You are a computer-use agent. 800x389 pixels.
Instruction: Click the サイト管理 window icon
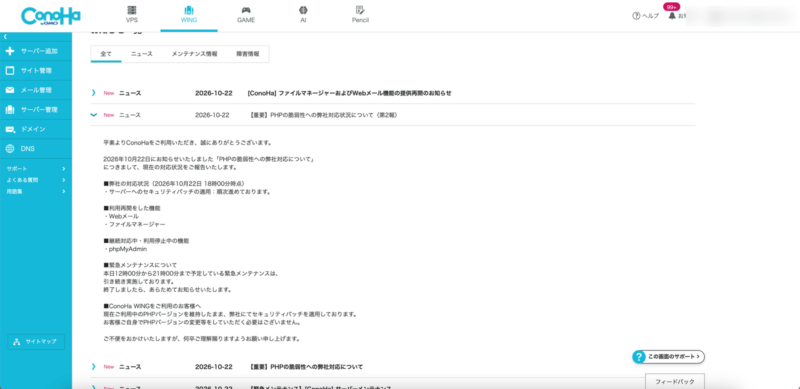pyautogui.click(x=10, y=70)
